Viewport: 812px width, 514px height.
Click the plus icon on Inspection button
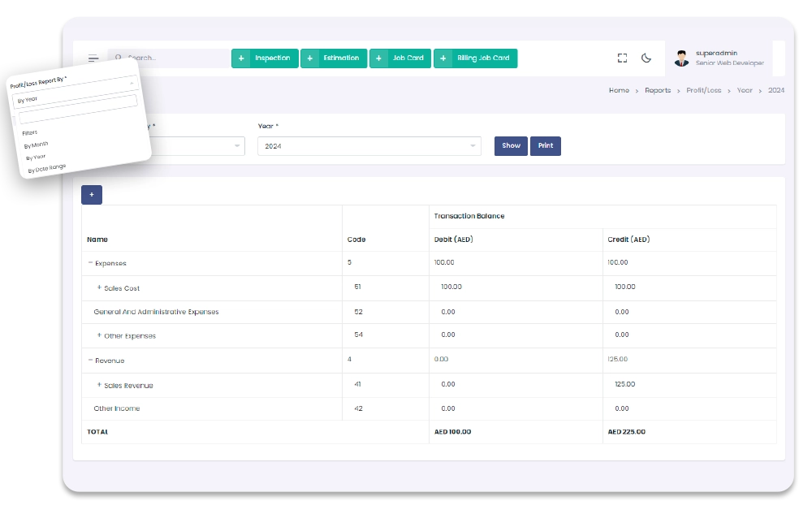[241, 58]
